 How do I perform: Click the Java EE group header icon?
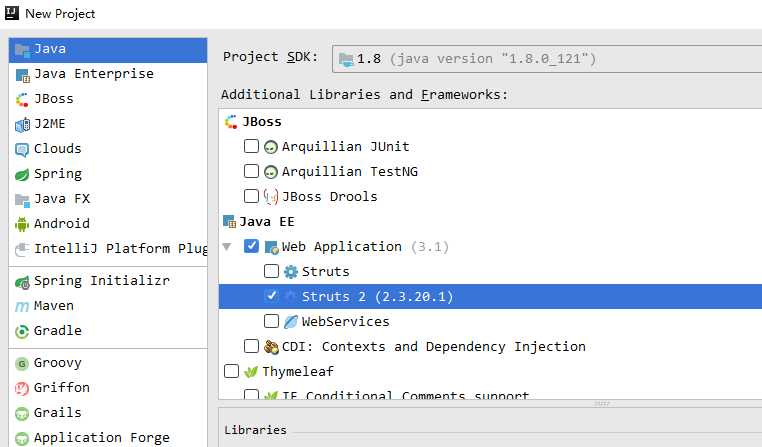click(229, 222)
